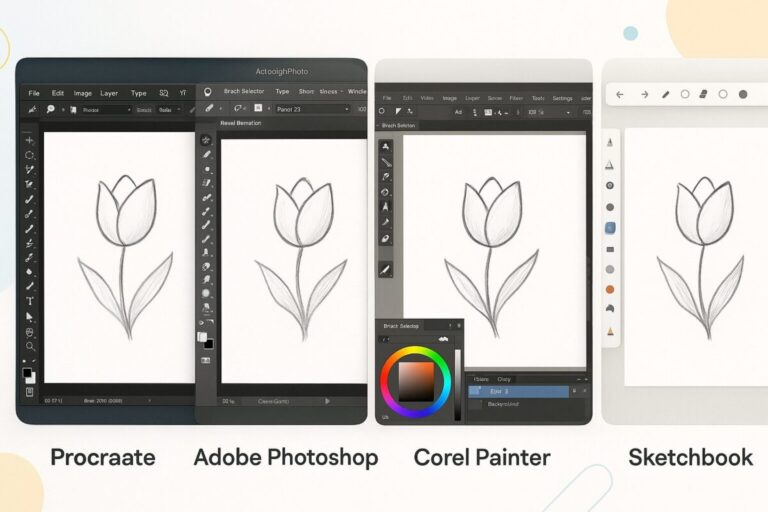Viewport: 768px width, 512px height.
Task: Click the magnifier icon in Procraate options bar
Action: (50, 109)
